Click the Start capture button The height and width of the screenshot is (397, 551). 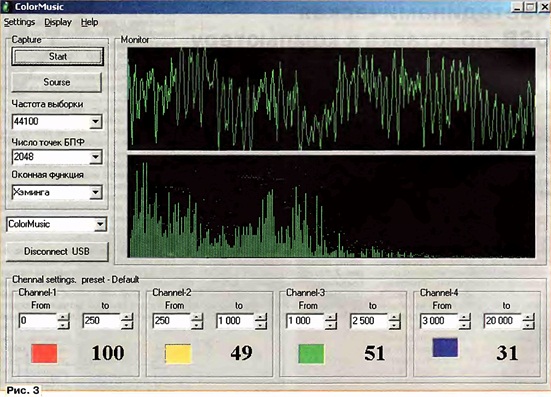(x=58, y=57)
